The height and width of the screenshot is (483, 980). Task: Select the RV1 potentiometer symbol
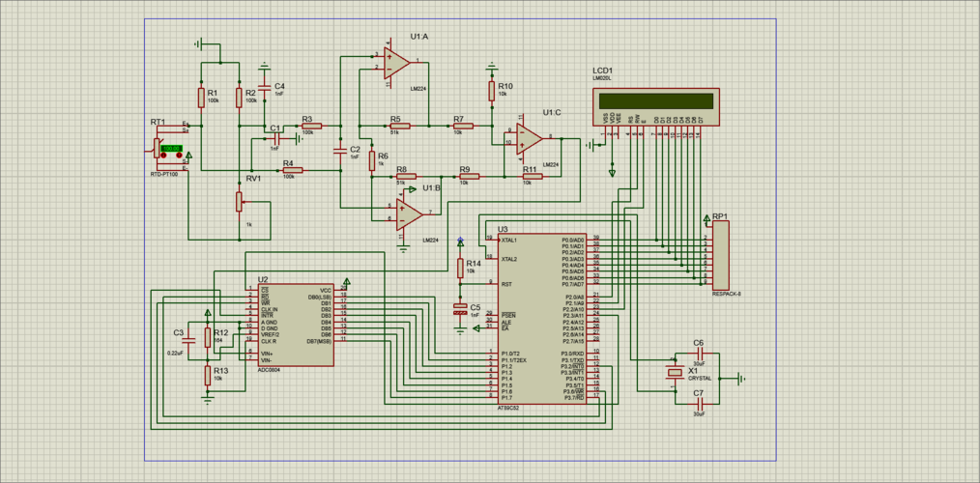point(239,201)
